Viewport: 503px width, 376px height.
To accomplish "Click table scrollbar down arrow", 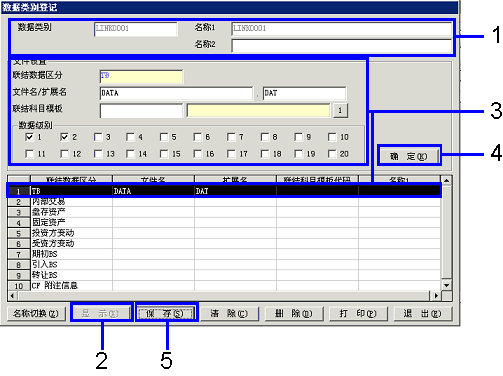I will 447,285.
